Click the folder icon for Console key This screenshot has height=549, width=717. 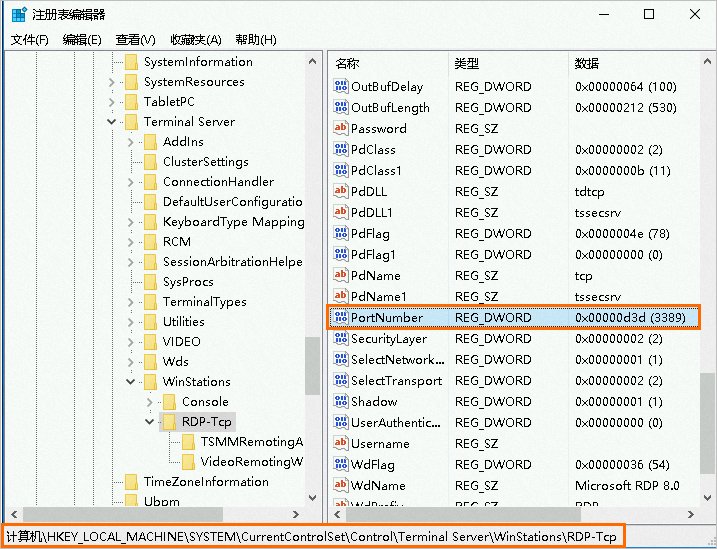point(169,402)
